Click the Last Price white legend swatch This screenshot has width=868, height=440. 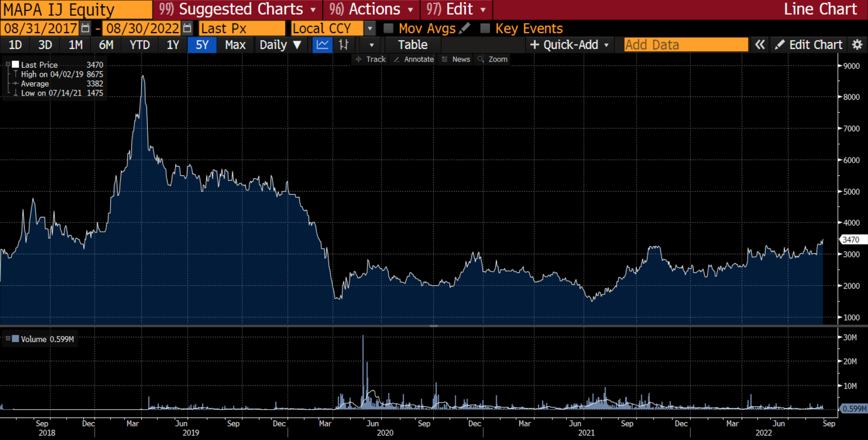tap(15, 64)
